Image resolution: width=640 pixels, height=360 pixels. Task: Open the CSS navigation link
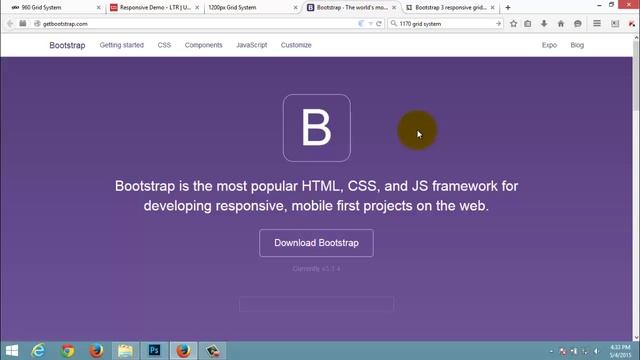(x=164, y=45)
